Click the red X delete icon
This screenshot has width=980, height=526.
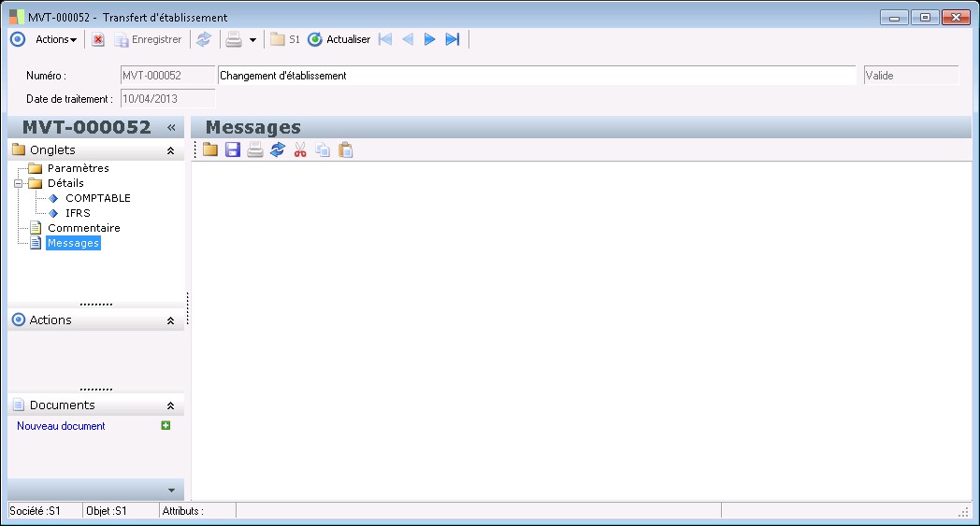click(98, 39)
